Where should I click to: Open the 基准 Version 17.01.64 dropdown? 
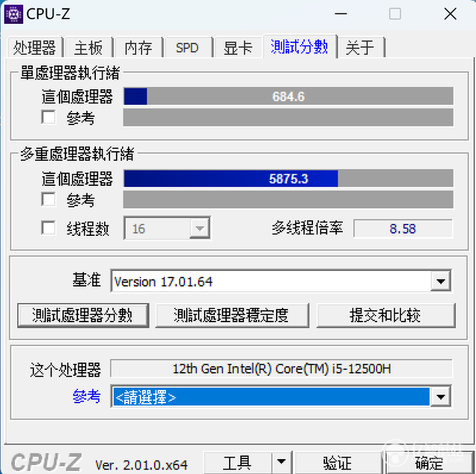pyautogui.click(x=441, y=281)
